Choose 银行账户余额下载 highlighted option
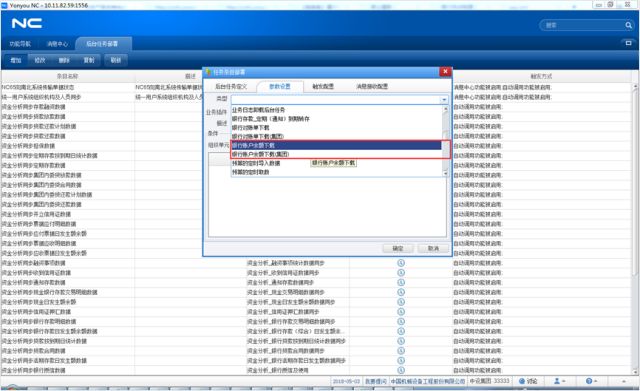640x391 pixels. 336,145
